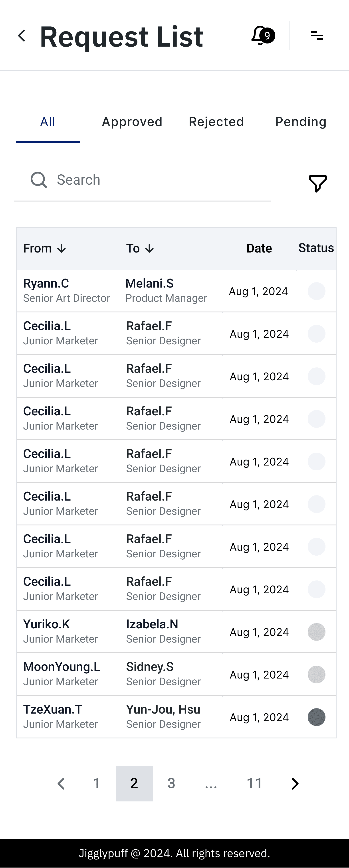Screen dimensions: 349x868
Task: Click Yuriko.K row status circle
Action: click(x=316, y=632)
